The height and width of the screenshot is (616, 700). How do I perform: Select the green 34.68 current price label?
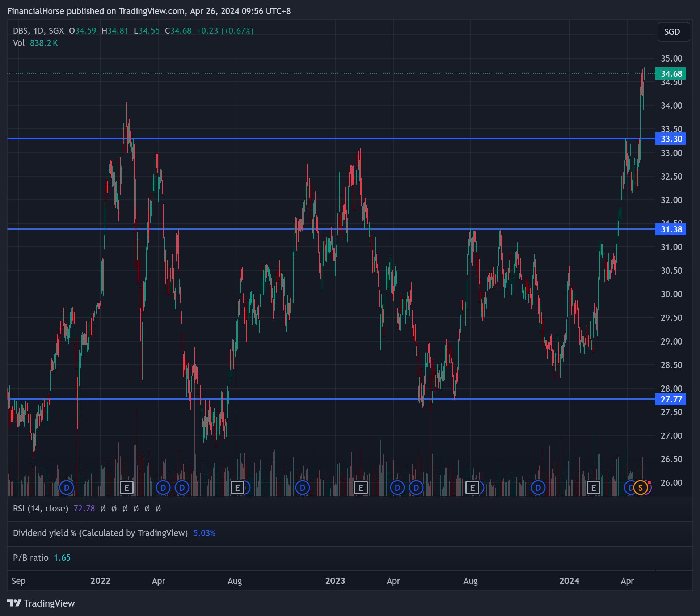pos(671,74)
